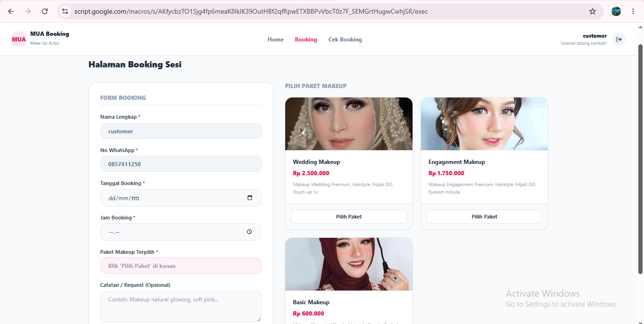The width and height of the screenshot is (644, 324).
Task: Click the logout icon beside customer
Action: pyautogui.click(x=619, y=39)
